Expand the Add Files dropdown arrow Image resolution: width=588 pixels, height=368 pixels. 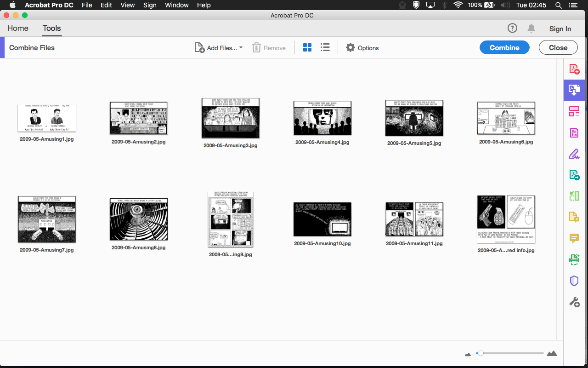[241, 47]
